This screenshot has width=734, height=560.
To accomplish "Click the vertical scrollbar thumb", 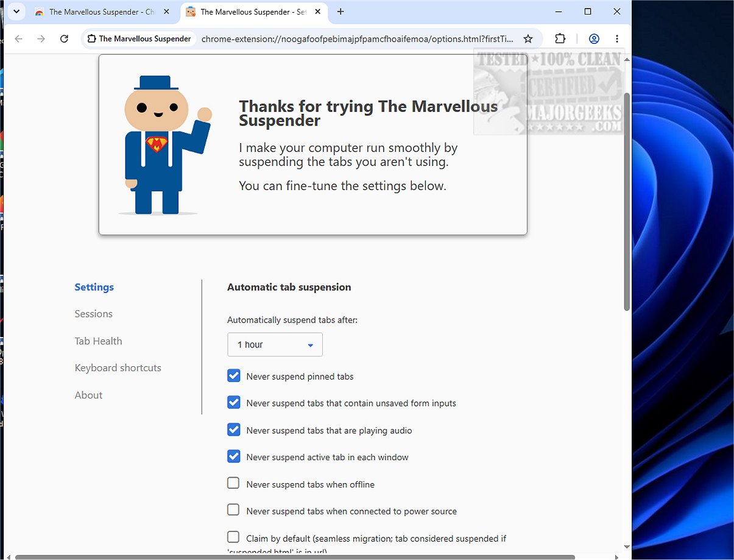I will 627,201.
